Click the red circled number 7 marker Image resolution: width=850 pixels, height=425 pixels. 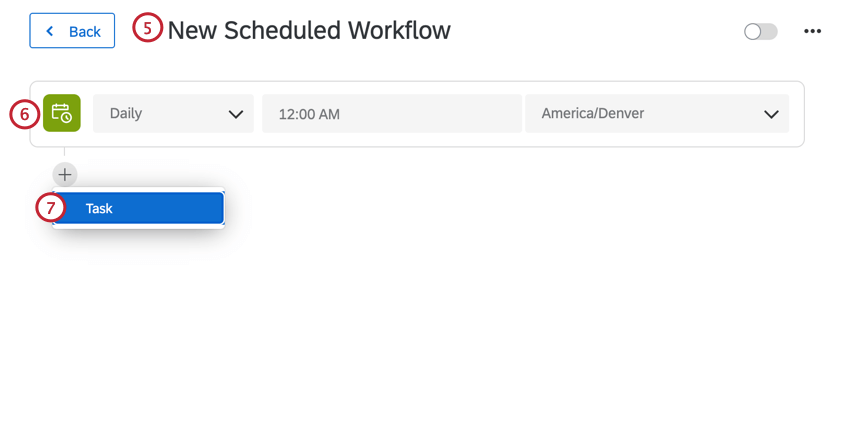pyautogui.click(x=50, y=208)
